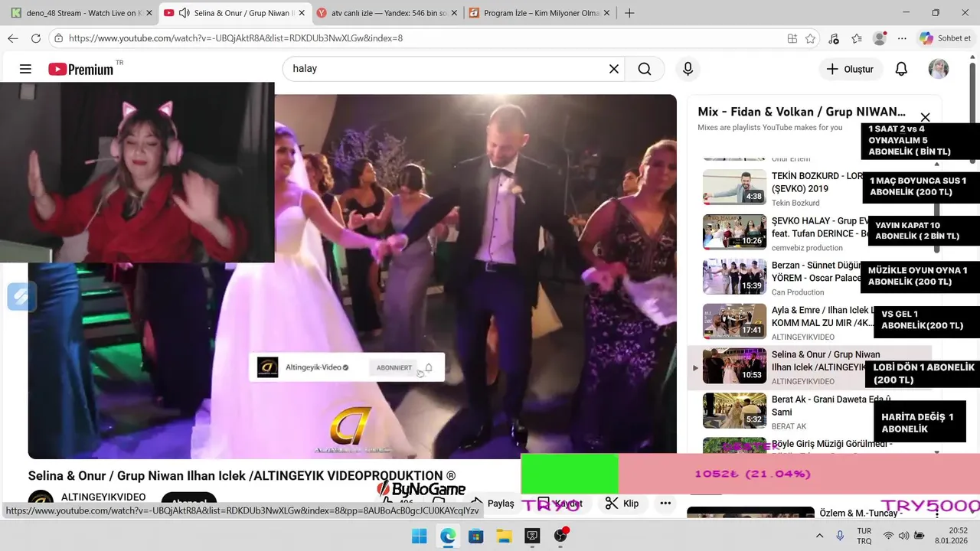Click the Mix - Fidan & Volkan playlist title

(802, 112)
